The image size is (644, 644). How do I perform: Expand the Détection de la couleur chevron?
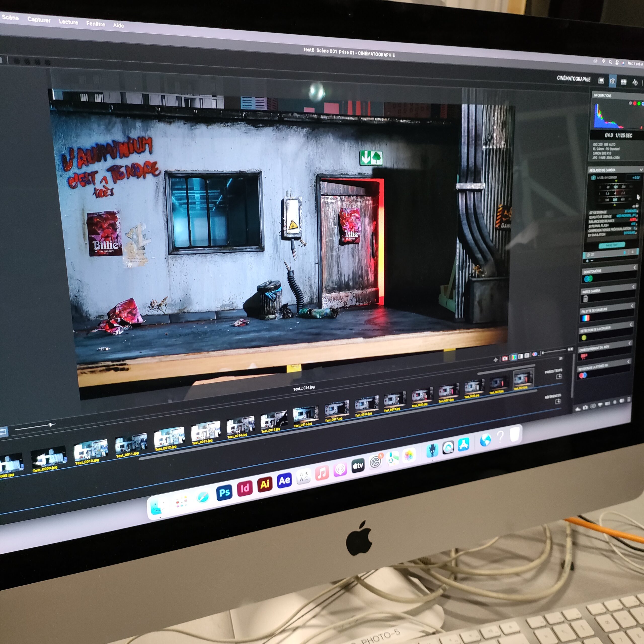[x=631, y=324]
